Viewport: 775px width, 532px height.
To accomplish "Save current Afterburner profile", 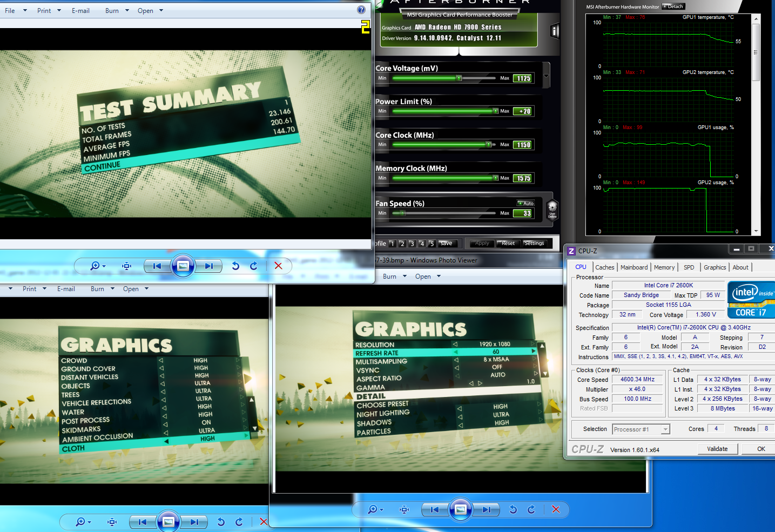I will pyautogui.click(x=446, y=244).
